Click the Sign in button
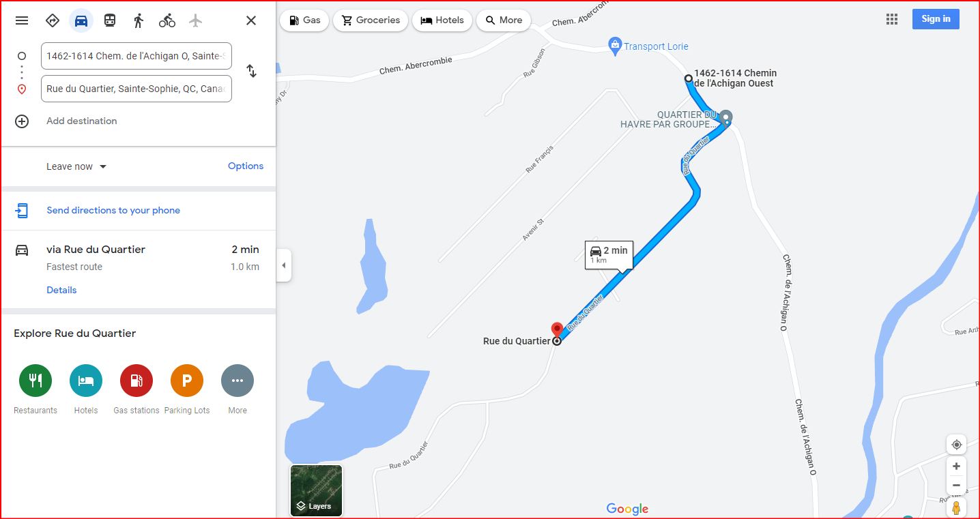This screenshot has height=519, width=980. click(936, 19)
